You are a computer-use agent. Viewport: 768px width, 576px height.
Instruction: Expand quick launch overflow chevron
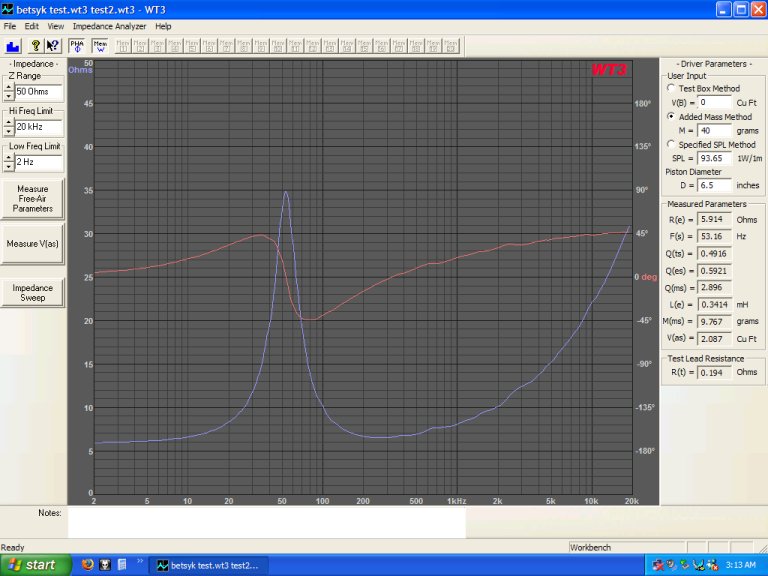click(140, 561)
